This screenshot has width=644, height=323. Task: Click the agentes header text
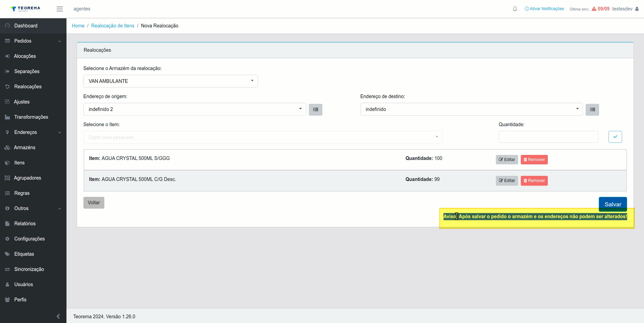coord(82,9)
